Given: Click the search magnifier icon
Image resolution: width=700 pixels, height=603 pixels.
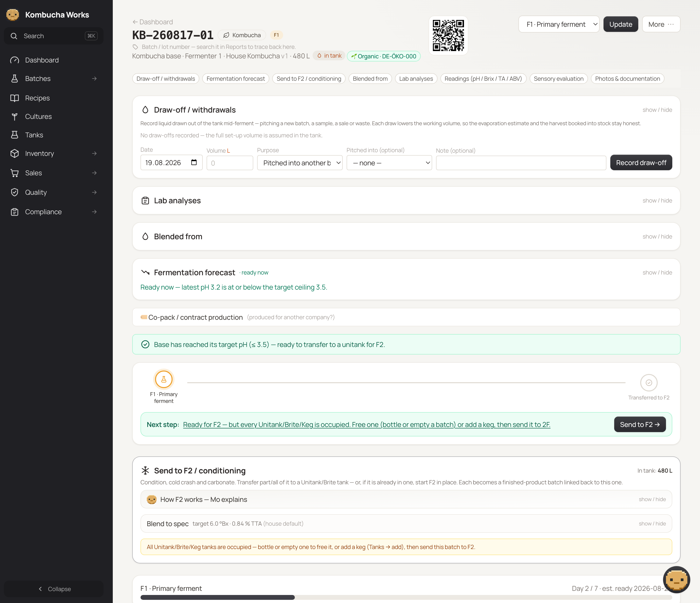Looking at the screenshot, I should point(14,36).
